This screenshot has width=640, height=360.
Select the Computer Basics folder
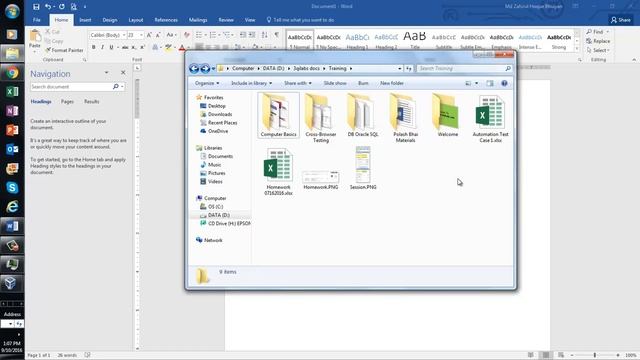click(278, 116)
